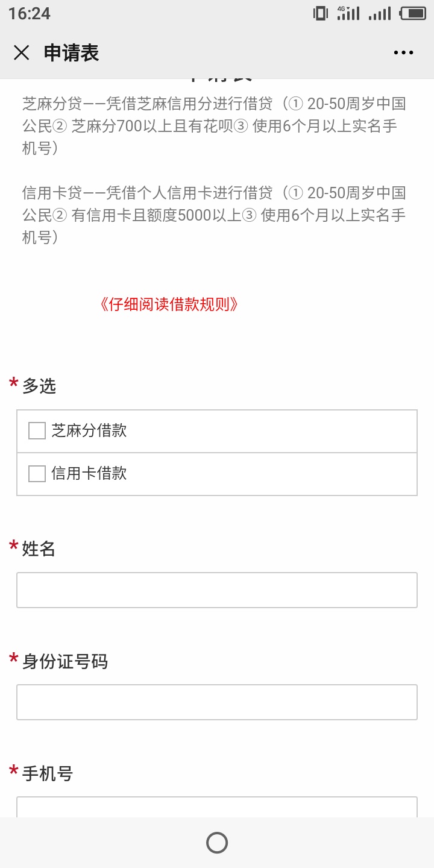Tap the 芝麻分贷 description paragraph
The image size is (434, 868).
(214, 126)
